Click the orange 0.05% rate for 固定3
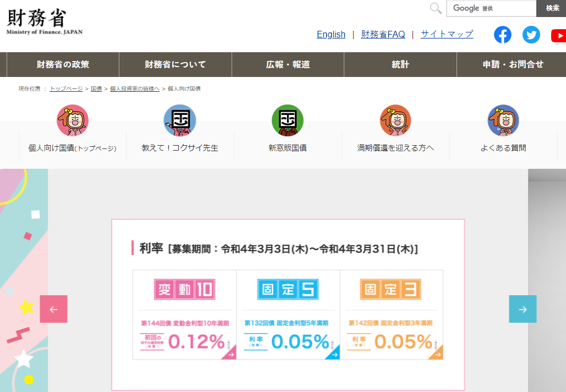 pos(403,341)
